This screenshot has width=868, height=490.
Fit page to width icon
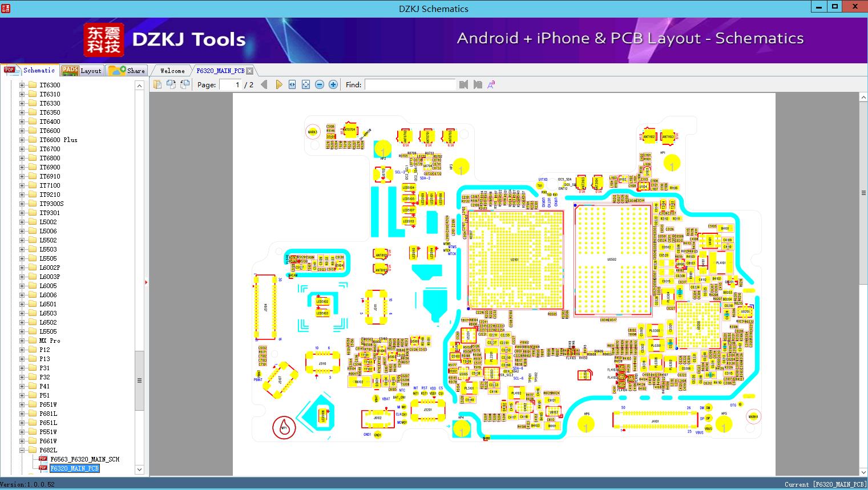(x=292, y=84)
